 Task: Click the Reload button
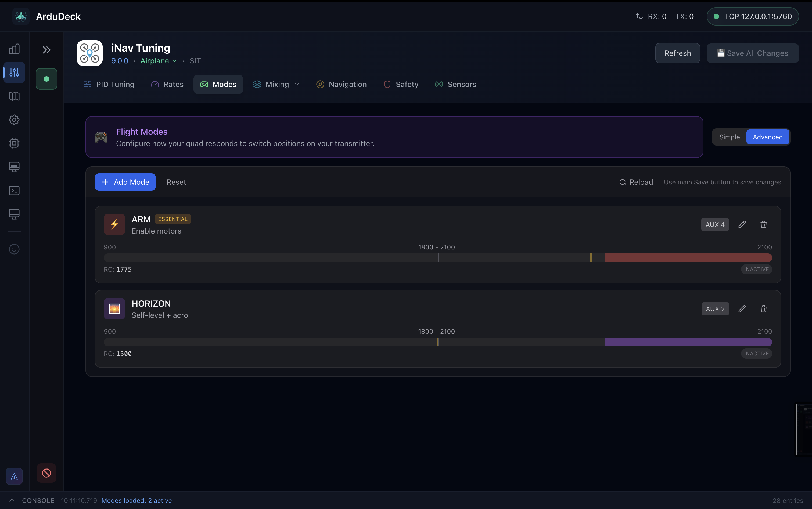tap(636, 182)
